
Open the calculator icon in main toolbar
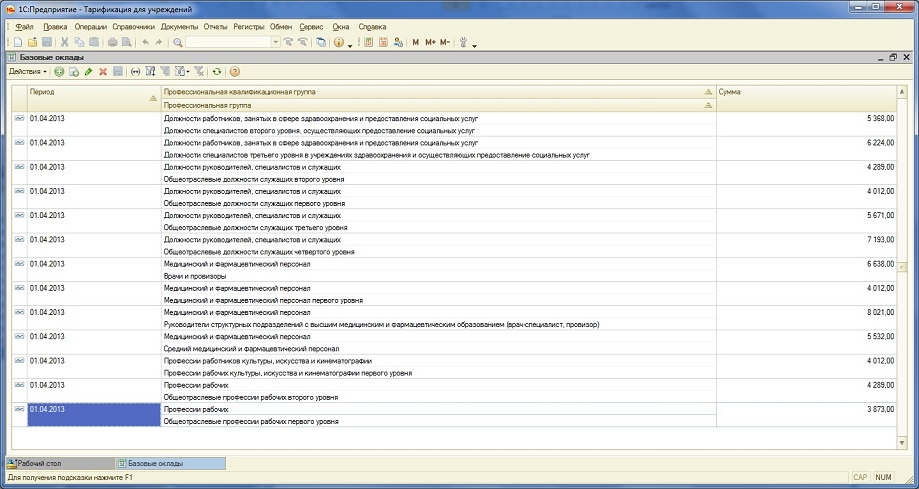pyautogui.click(x=369, y=42)
